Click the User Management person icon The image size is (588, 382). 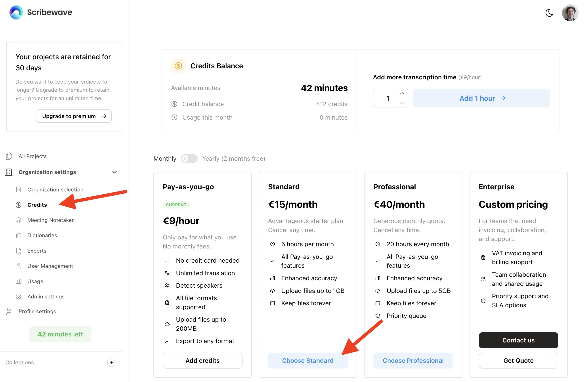click(19, 266)
